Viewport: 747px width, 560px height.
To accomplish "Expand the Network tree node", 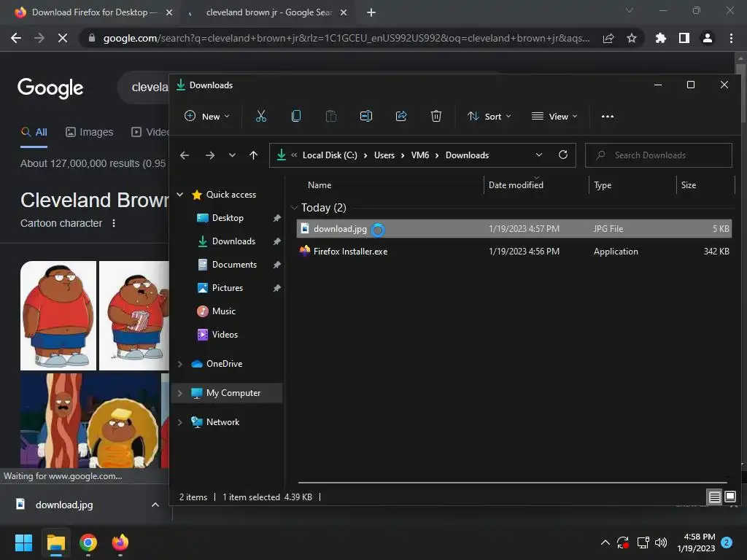I will click(180, 422).
